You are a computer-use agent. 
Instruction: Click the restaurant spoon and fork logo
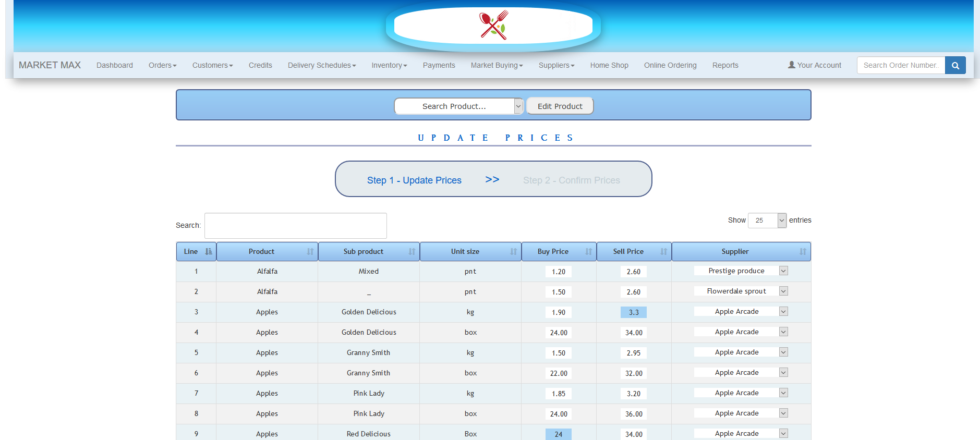click(x=493, y=25)
